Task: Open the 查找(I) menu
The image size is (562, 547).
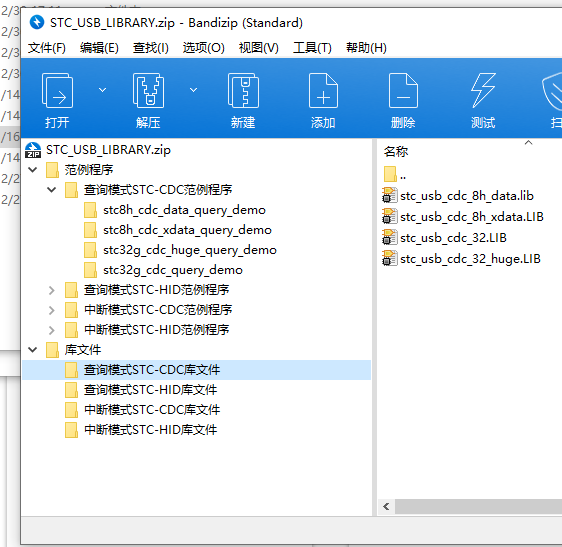Action: pos(151,47)
